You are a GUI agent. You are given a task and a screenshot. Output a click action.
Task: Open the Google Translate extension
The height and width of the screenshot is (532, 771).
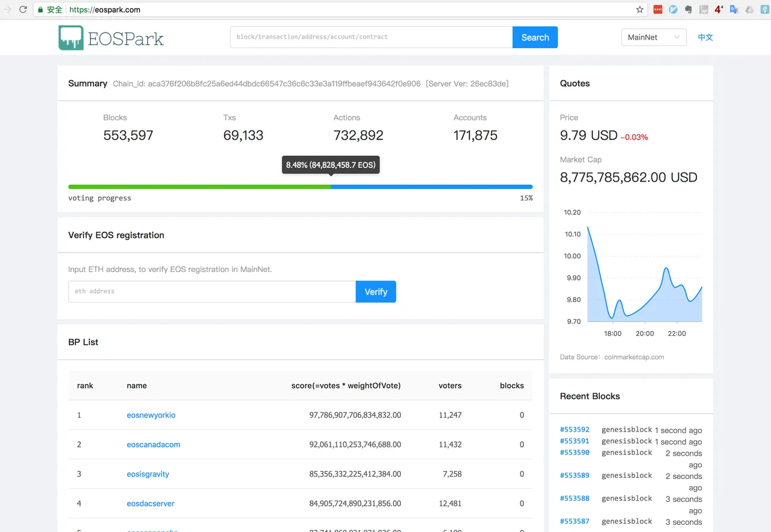734,10
